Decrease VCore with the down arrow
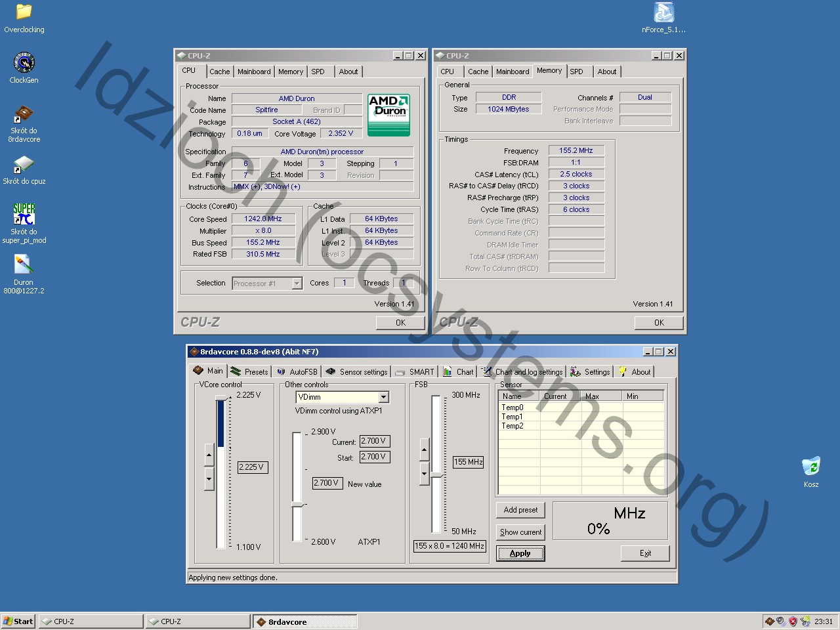This screenshot has width=840, height=630. click(209, 478)
